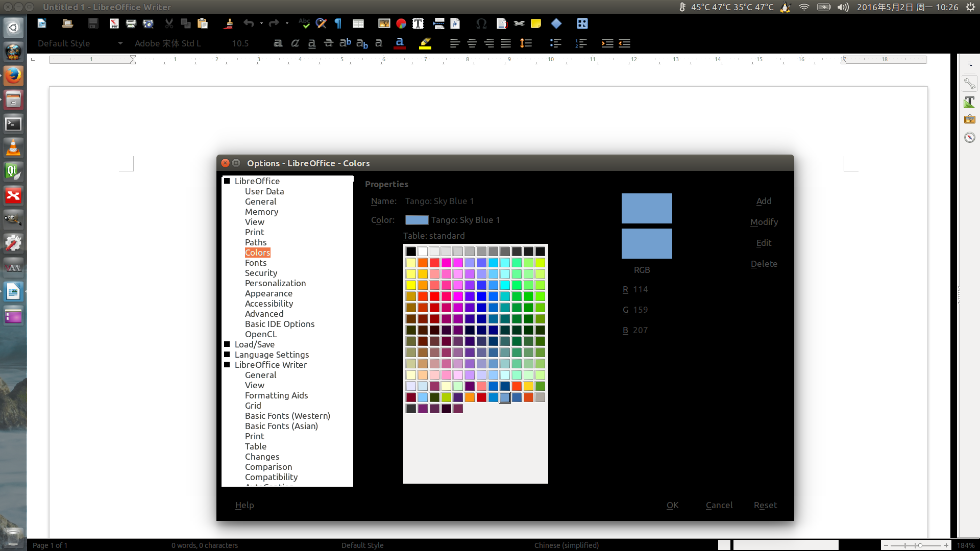The width and height of the screenshot is (980, 551).
Task: Toggle bulleted list
Action: pyautogui.click(x=556, y=43)
